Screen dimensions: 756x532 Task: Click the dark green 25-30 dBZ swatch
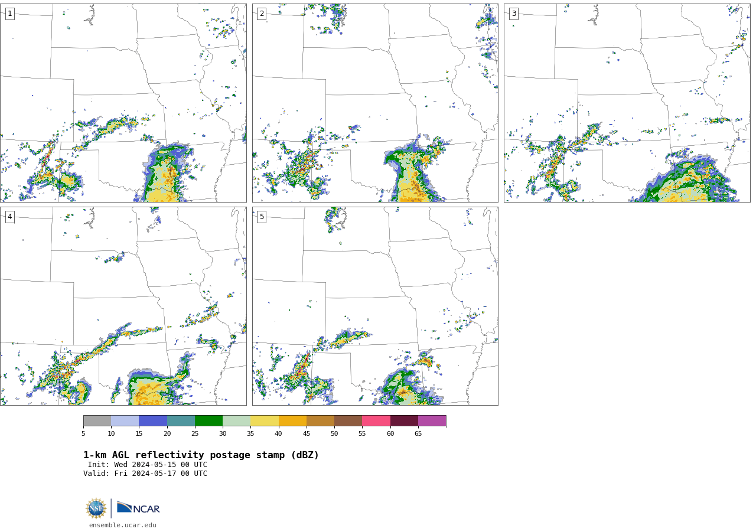(209, 421)
